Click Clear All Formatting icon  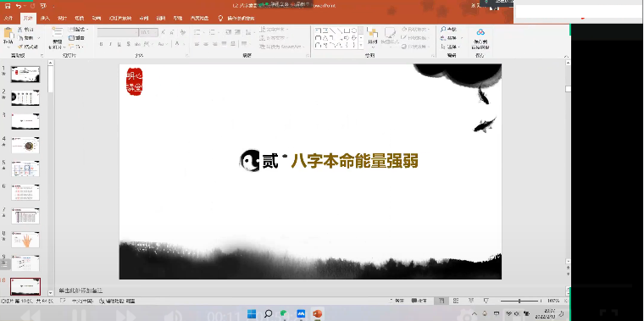point(182,32)
